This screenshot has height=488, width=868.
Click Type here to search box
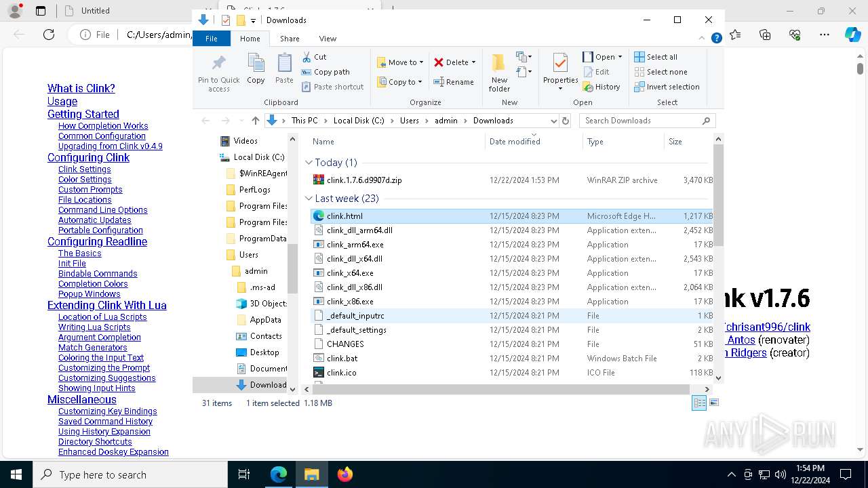[130, 474]
